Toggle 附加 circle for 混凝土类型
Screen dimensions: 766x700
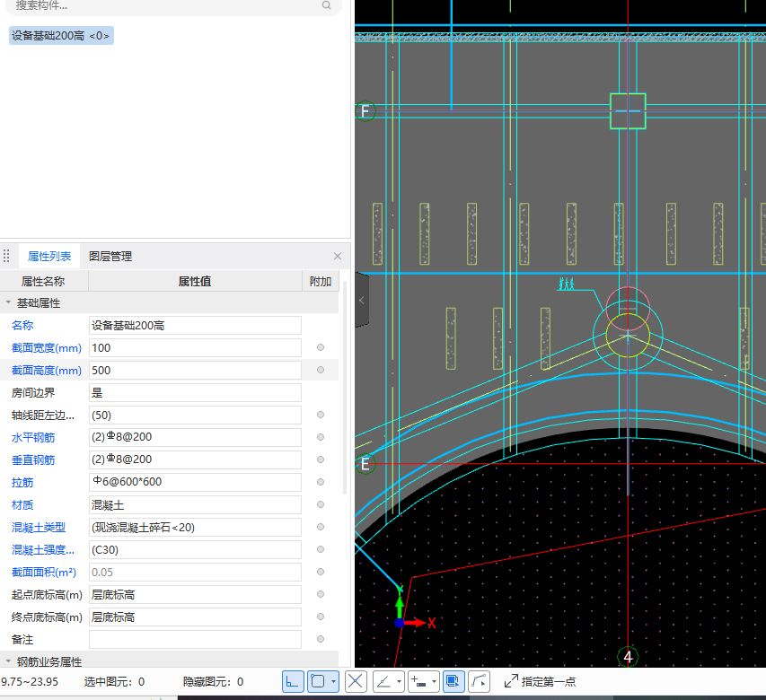pos(321,527)
